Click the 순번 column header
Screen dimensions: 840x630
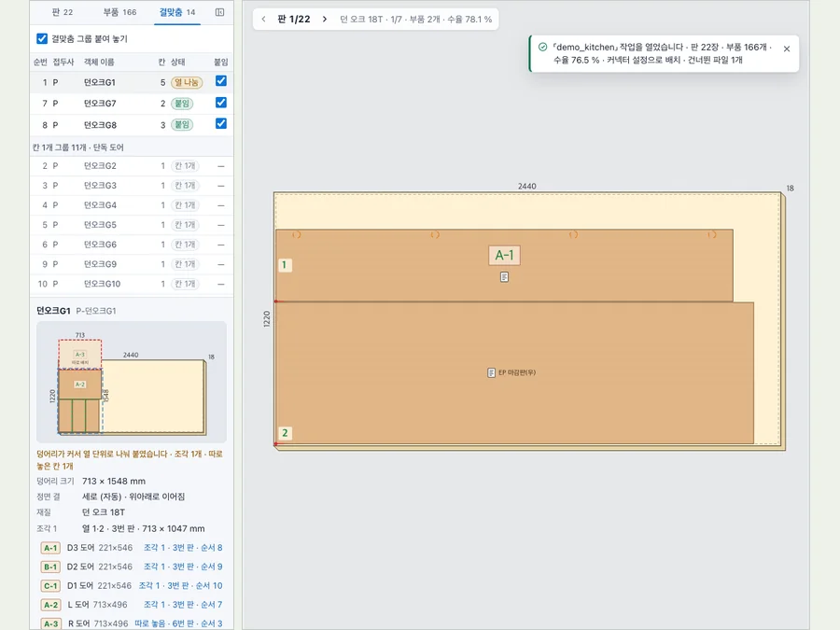click(x=40, y=63)
